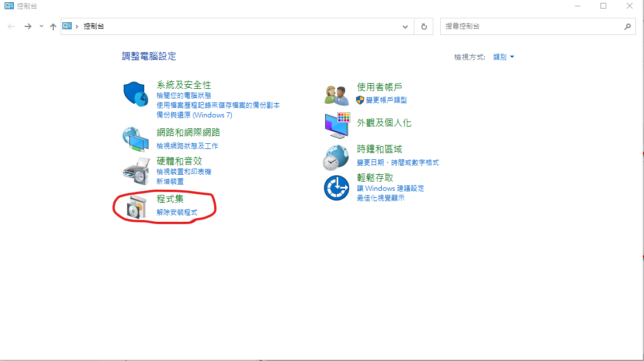
Task: Close the 控制台 window
Action: pyautogui.click(x=629, y=6)
